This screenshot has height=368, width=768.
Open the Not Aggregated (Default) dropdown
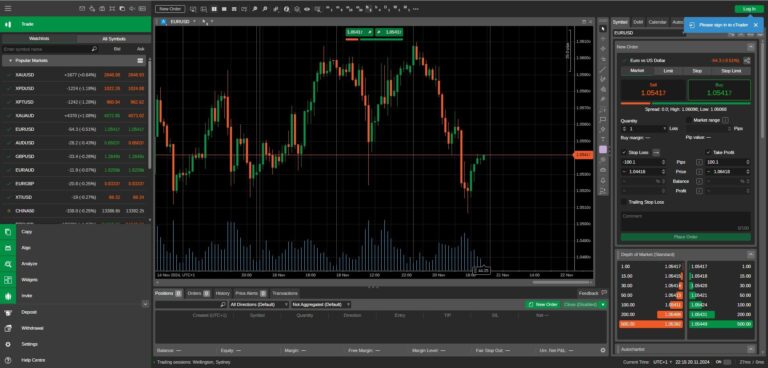(321, 304)
